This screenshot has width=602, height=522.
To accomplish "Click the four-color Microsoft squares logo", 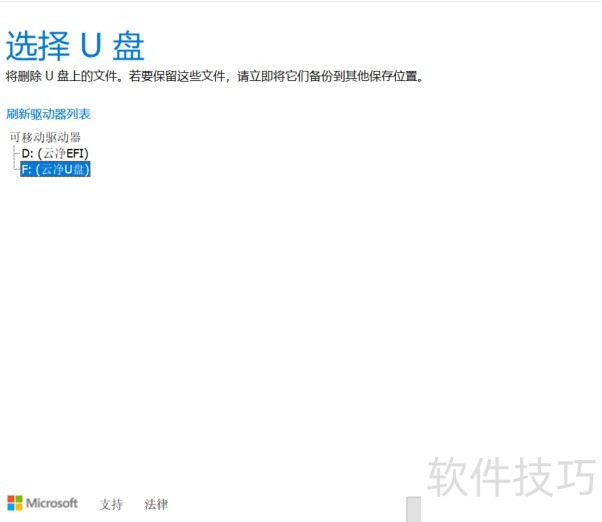I will click(14, 503).
